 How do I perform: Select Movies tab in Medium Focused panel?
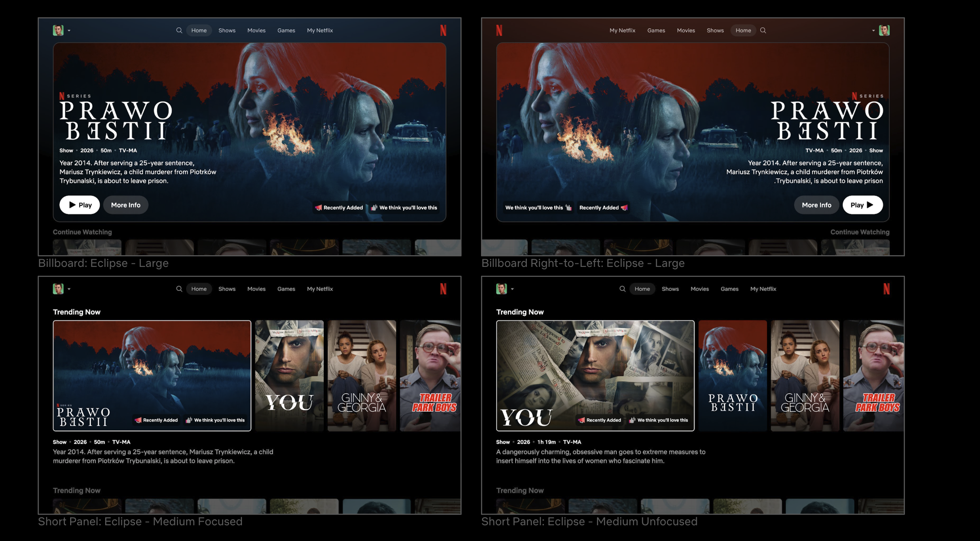pyautogui.click(x=256, y=289)
